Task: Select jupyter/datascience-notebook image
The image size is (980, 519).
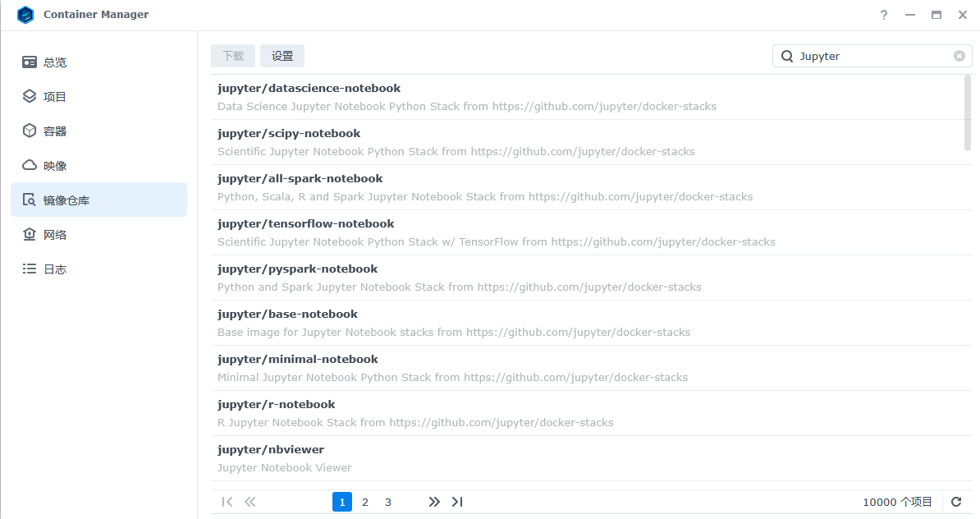Action: 591,97
